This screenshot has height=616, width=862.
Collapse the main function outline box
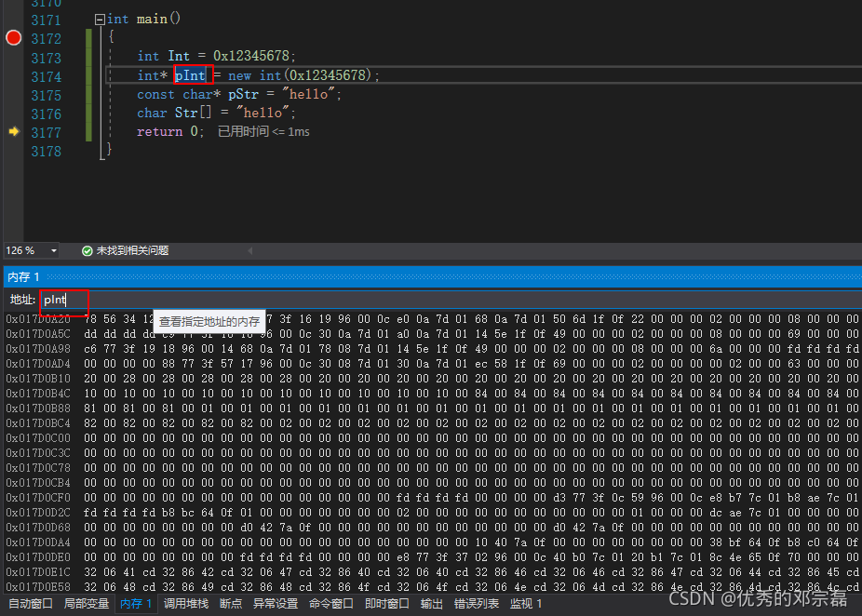coord(100,20)
